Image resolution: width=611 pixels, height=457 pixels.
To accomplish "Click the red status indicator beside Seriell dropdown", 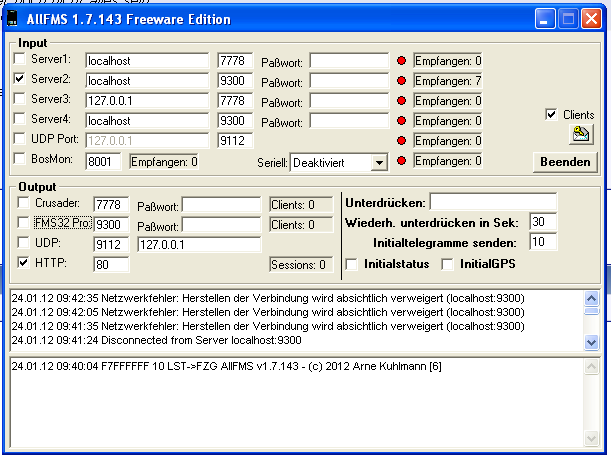I will (x=402, y=161).
